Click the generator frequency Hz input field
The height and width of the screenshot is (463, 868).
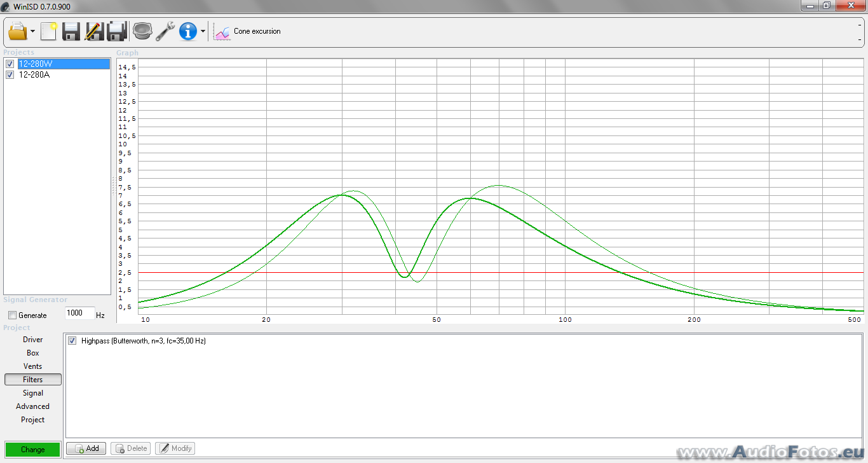[x=79, y=314]
